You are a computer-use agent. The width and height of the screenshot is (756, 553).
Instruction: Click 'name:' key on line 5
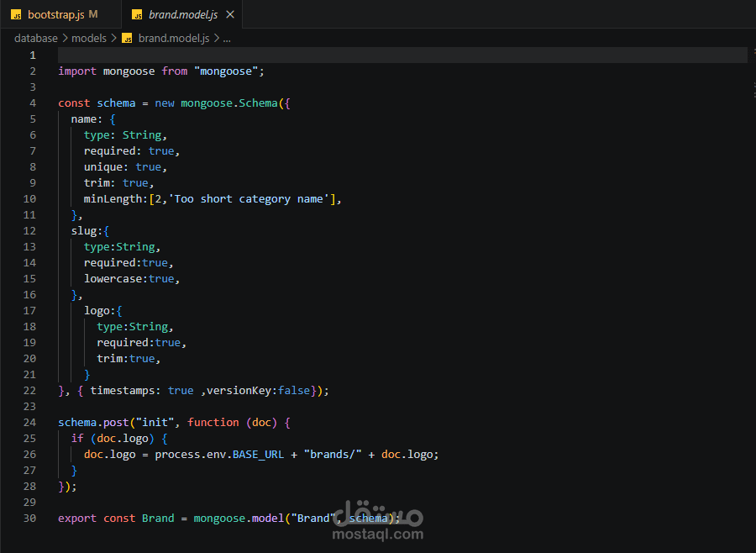pos(87,118)
